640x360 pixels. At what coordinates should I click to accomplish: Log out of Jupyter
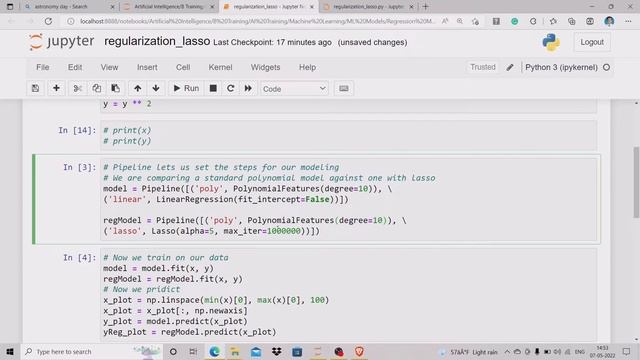coord(592,42)
